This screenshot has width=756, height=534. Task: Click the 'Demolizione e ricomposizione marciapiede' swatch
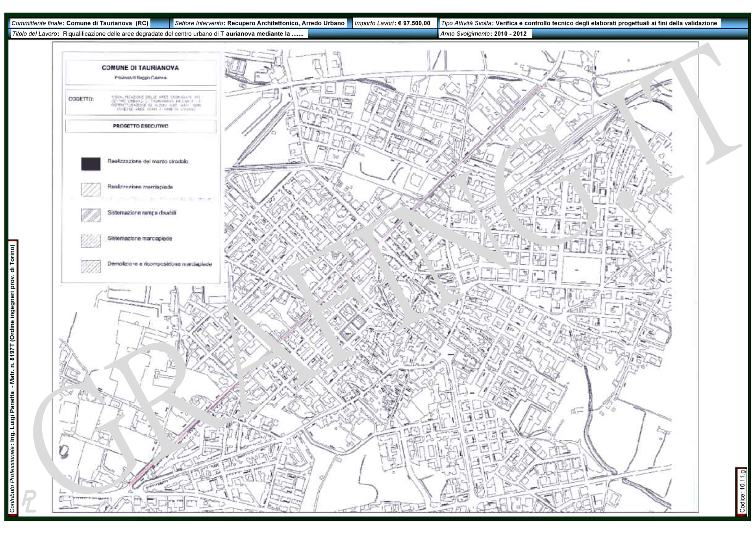pos(91,266)
